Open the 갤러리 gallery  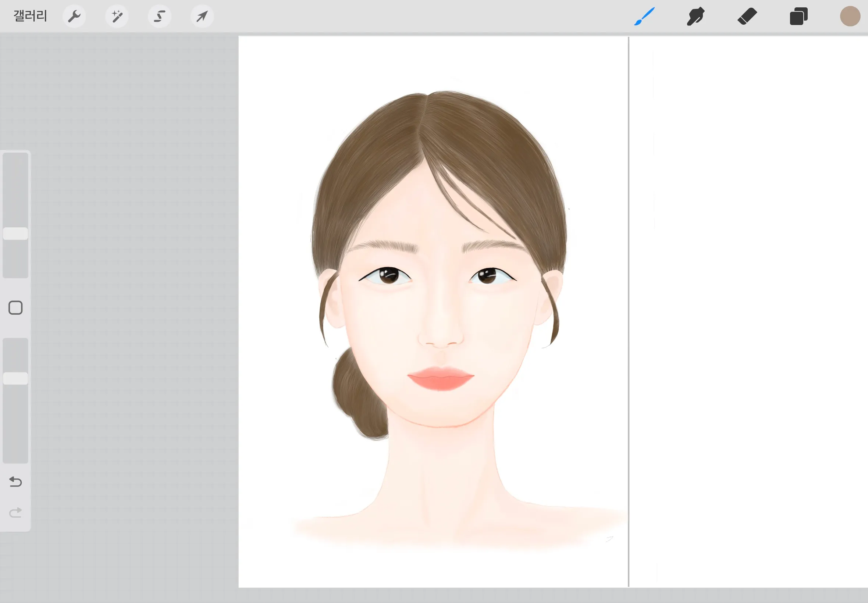pyautogui.click(x=30, y=16)
